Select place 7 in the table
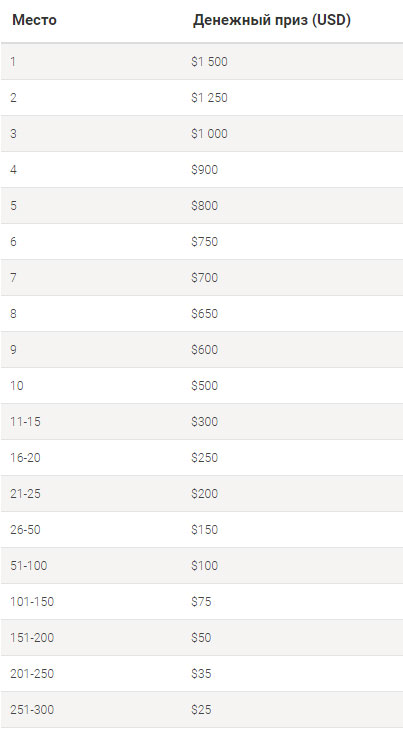The image size is (403, 729). 13,278
